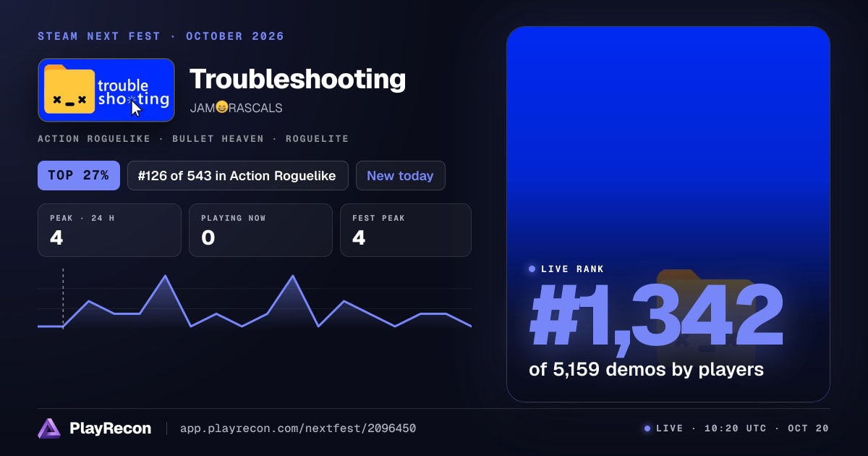Click the PEAK · 24 H stat card
The width and height of the screenshot is (868, 456).
109,230
